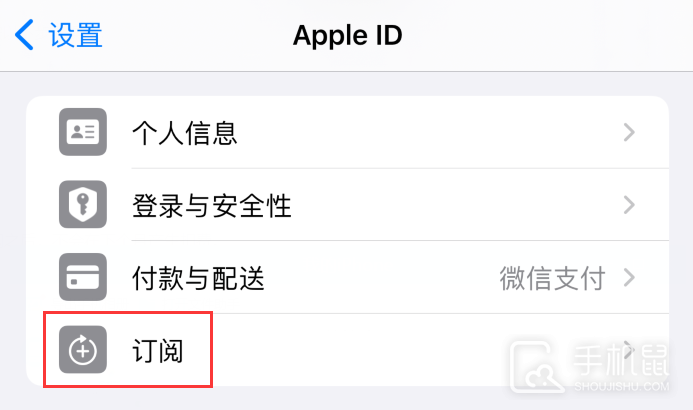The width and height of the screenshot is (693, 410).
Task: Expand 订阅 using its chevron
Action: [x=629, y=350]
